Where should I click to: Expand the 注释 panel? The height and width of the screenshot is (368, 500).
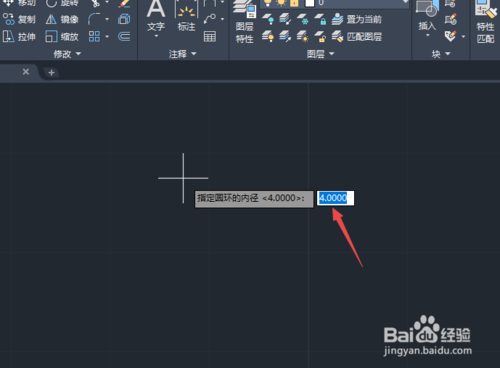[183, 54]
